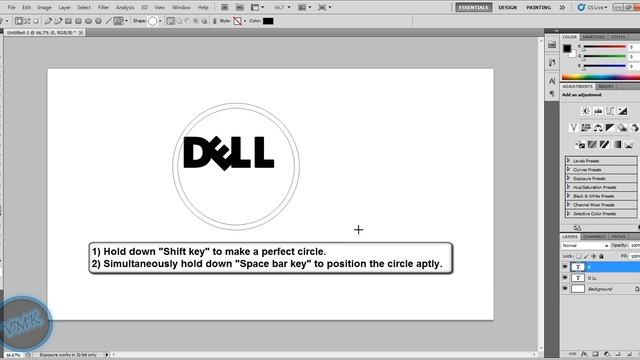This screenshot has height=360, width=640.
Task: Switch to the Design workspace
Action: 507,7
